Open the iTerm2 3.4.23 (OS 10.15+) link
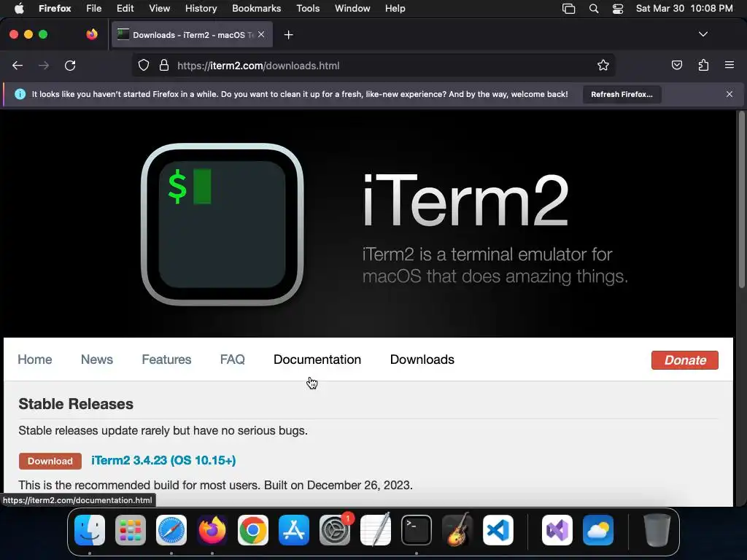 (x=163, y=461)
